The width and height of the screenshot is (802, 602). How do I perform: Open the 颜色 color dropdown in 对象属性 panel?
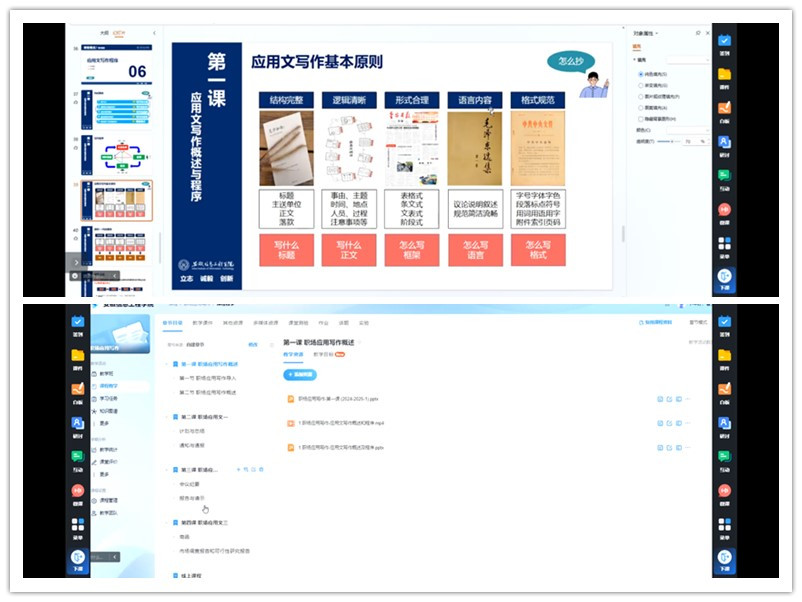[x=690, y=129]
